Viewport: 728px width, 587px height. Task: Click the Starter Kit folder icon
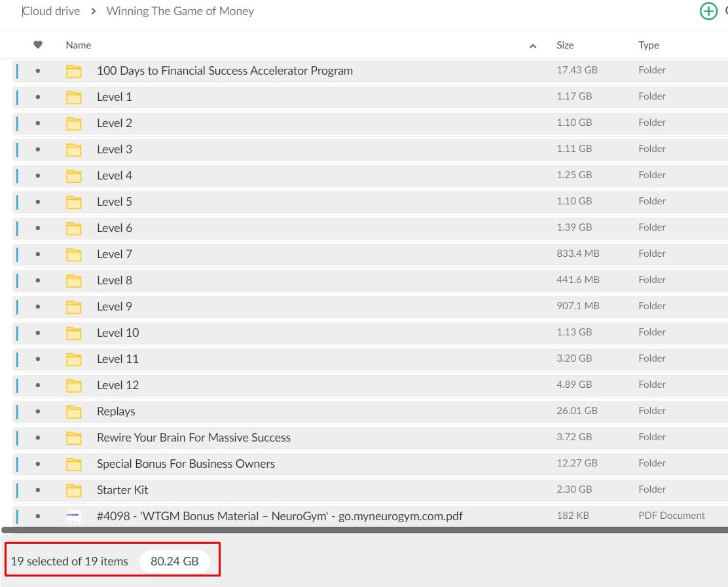coord(74,490)
